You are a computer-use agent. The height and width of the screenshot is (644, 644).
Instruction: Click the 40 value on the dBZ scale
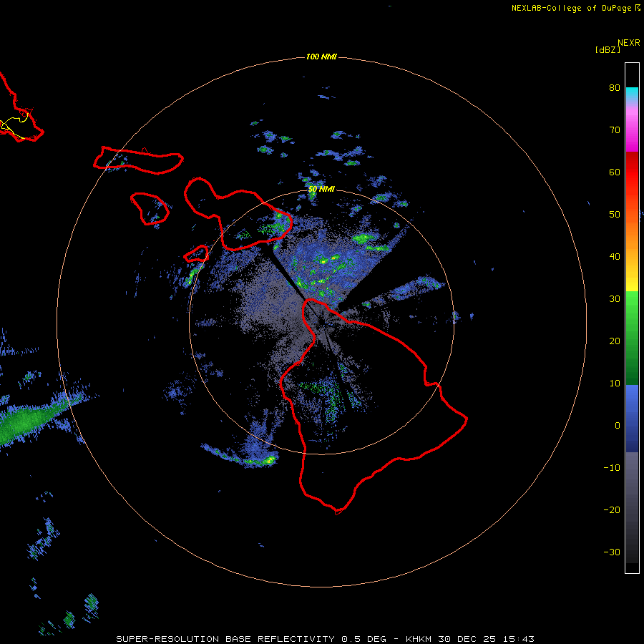(x=615, y=257)
